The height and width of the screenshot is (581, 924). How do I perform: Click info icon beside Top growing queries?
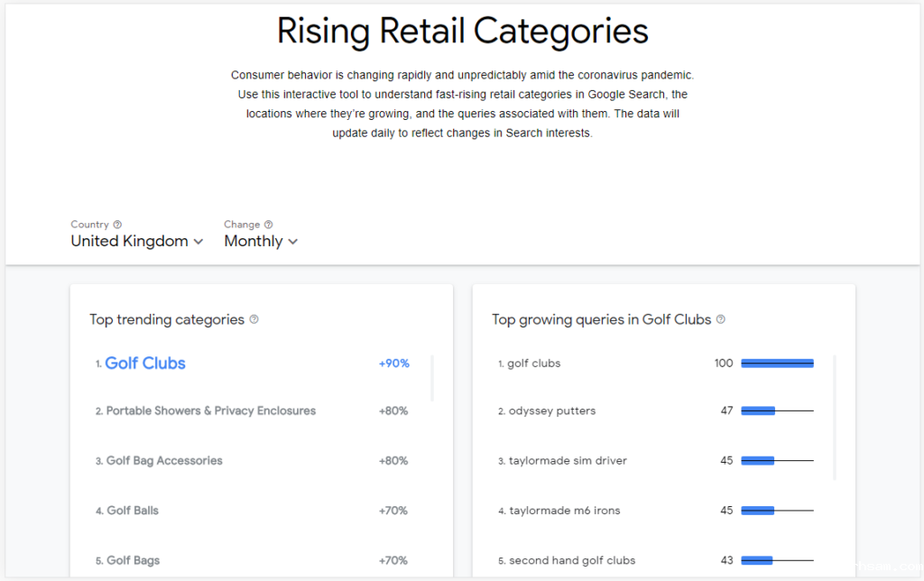point(720,319)
